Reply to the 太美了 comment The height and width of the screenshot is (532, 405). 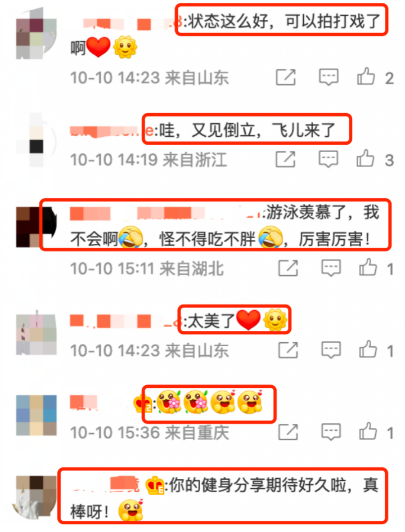click(331, 350)
